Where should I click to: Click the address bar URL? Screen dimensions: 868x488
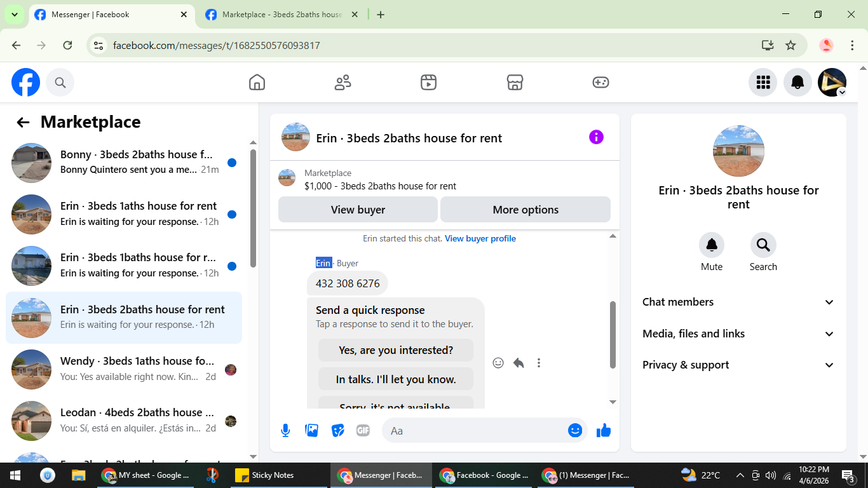[217, 45]
